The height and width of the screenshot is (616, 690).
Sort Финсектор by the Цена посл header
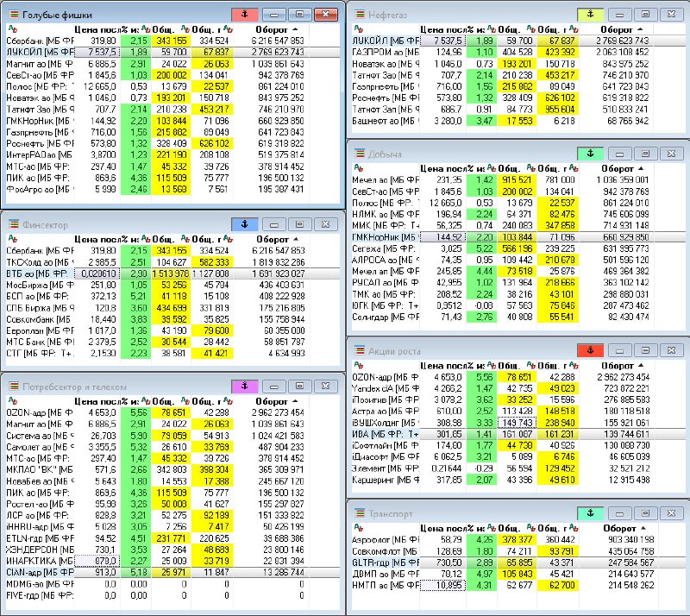97,239
